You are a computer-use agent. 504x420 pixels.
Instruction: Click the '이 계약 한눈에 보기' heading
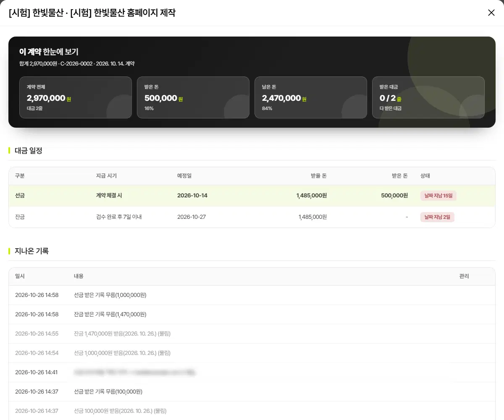click(x=49, y=52)
